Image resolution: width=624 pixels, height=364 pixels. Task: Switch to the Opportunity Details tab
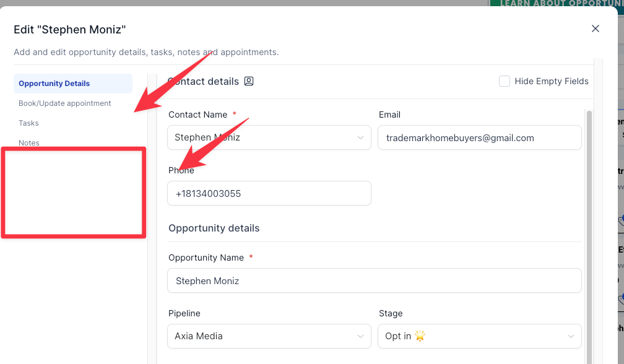click(x=54, y=84)
